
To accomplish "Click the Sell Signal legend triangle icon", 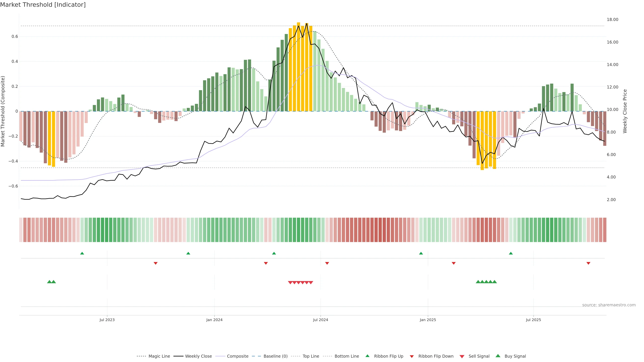I will [462, 356].
